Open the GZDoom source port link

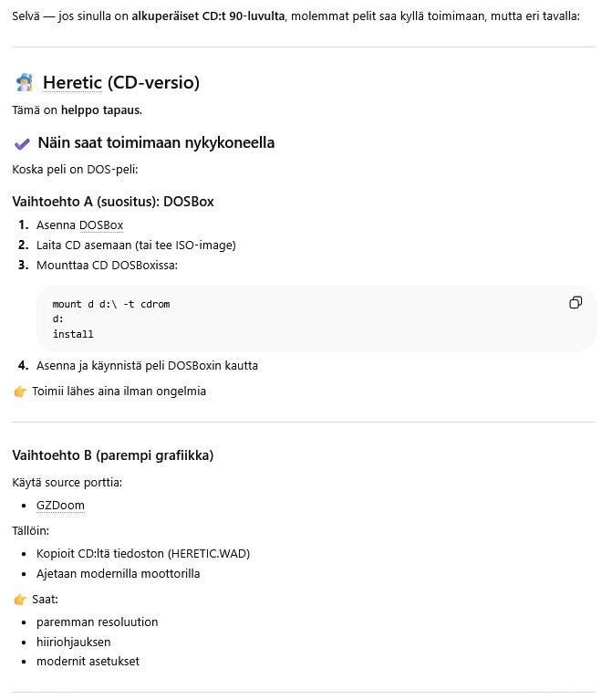(x=60, y=506)
